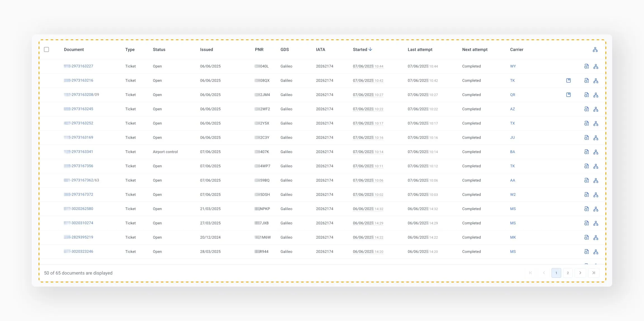The width and height of the screenshot is (644, 321).
Task: Click the bookmark box icon in the QR row
Action: point(568,95)
